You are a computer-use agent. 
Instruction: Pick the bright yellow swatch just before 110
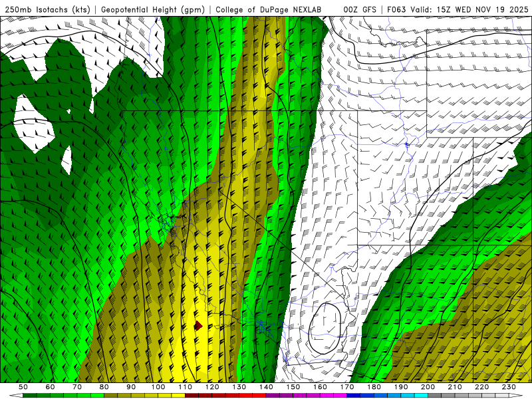[x=178, y=396]
